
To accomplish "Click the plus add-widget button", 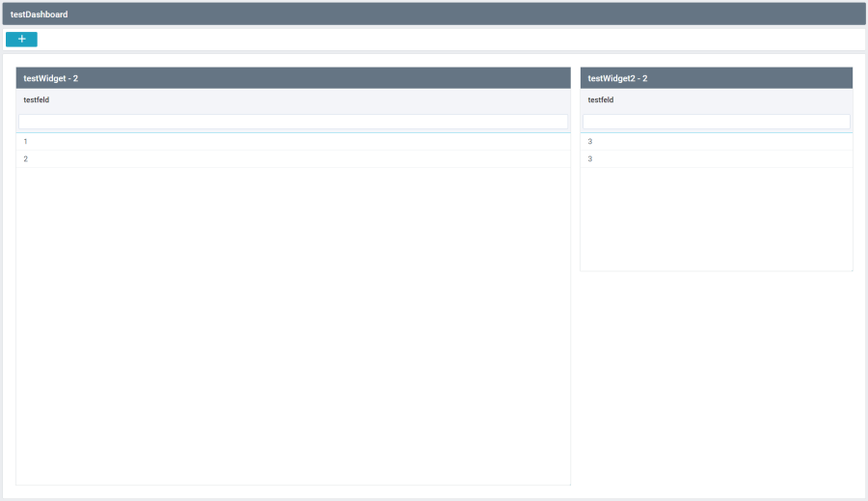I will point(21,40).
